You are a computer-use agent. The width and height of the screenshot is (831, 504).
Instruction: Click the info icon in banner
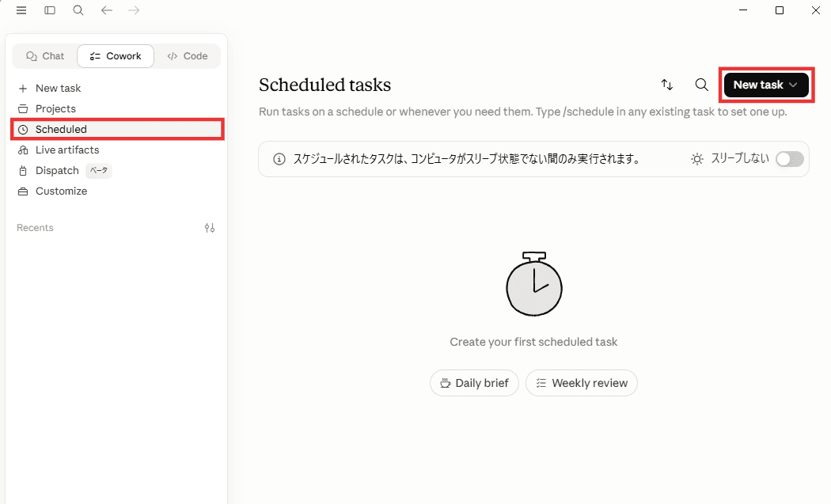[x=279, y=159]
